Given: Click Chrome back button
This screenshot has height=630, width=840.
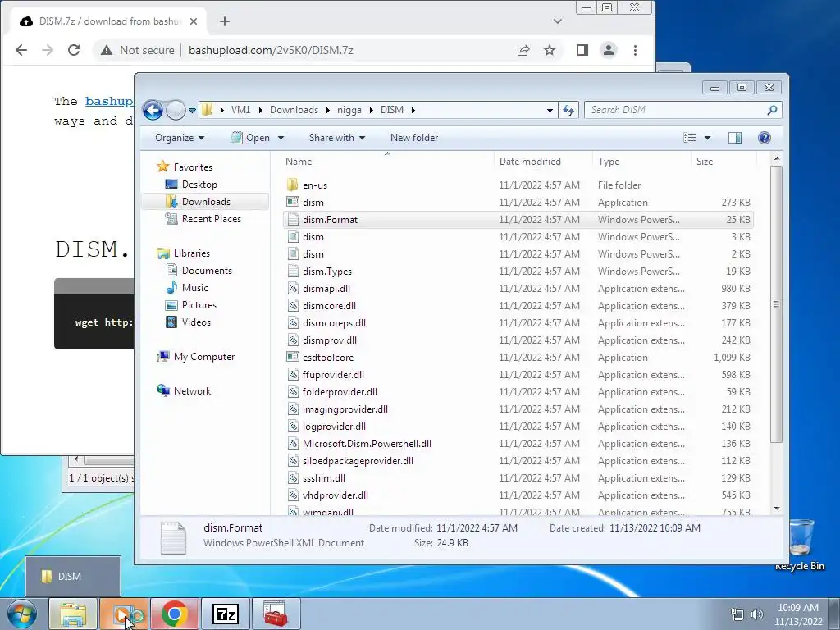Looking at the screenshot, I should click(21, 50).
